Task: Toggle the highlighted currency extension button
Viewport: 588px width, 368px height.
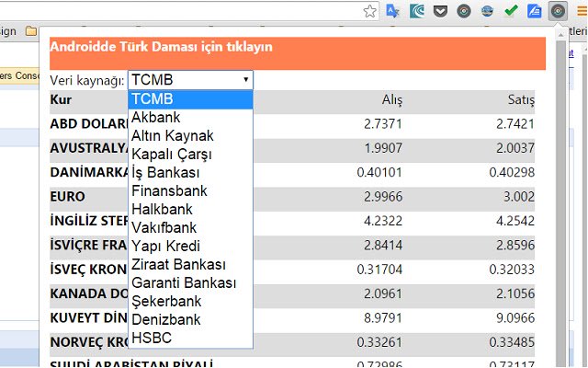Action: [558, 11]
